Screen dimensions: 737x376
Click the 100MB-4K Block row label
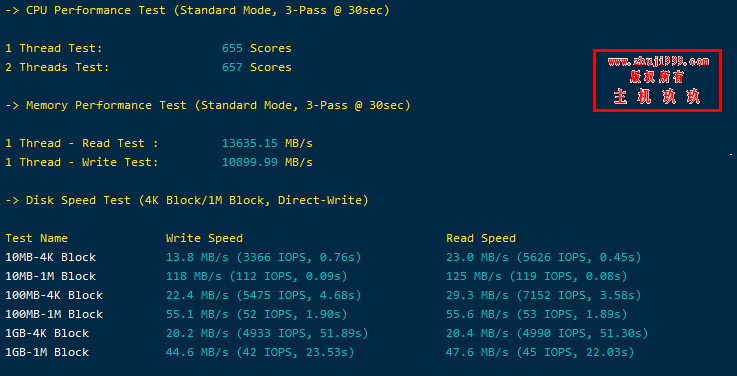click(x=54, y=295)
